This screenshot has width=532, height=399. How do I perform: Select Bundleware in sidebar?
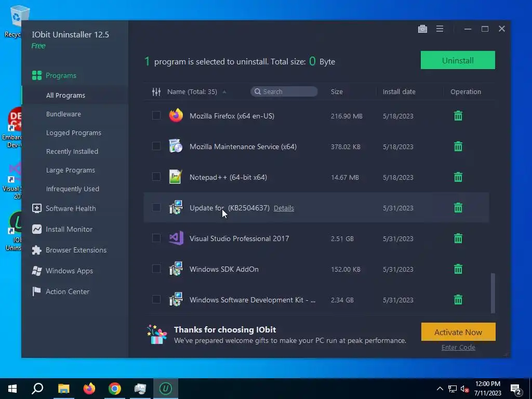click(63, 114)
